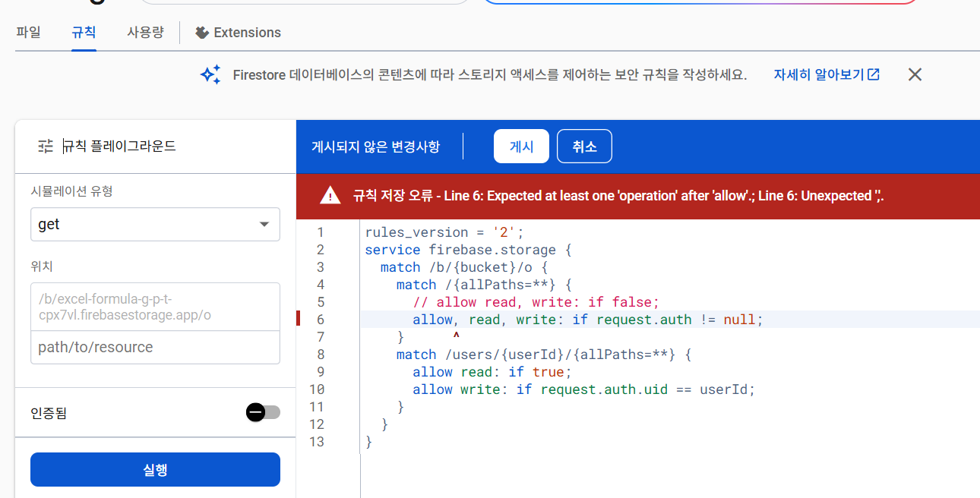
Task: Click the red error marker beside line 6
Action: (x=299, y=320)
